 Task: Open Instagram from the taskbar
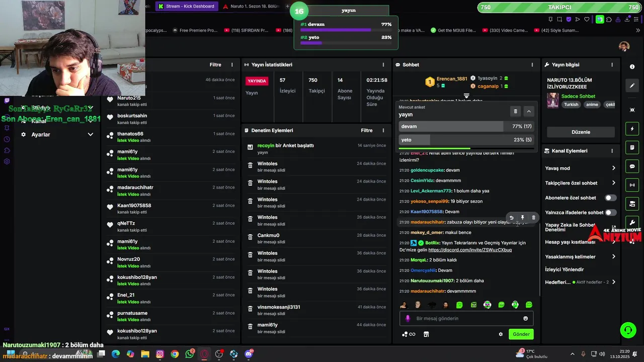[160, 354]
